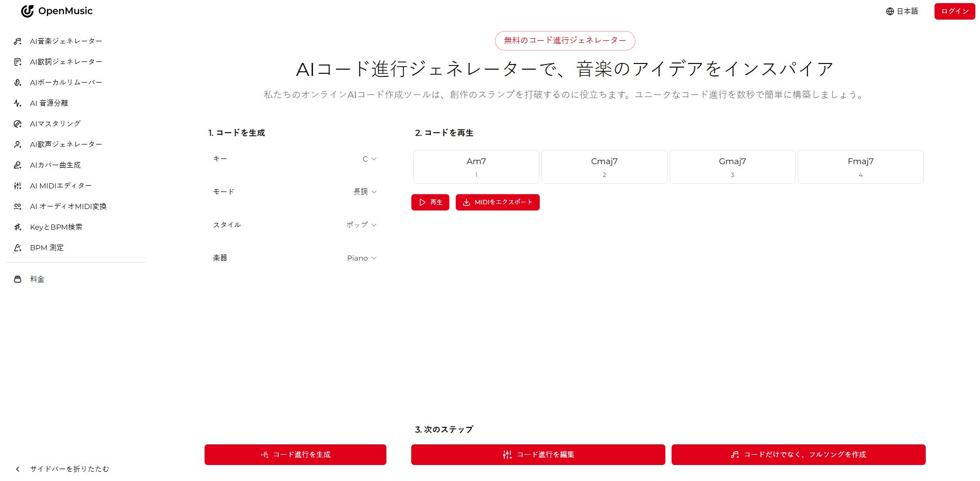
Task: Click the 3. 次のステップ heading
Action: coord(444,429)
